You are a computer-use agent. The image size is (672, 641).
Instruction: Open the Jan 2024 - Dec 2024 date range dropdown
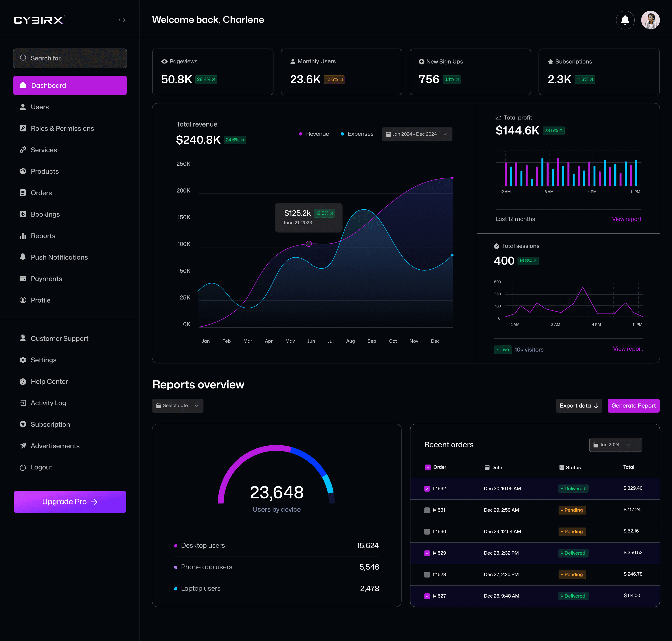tap(416, 134)
